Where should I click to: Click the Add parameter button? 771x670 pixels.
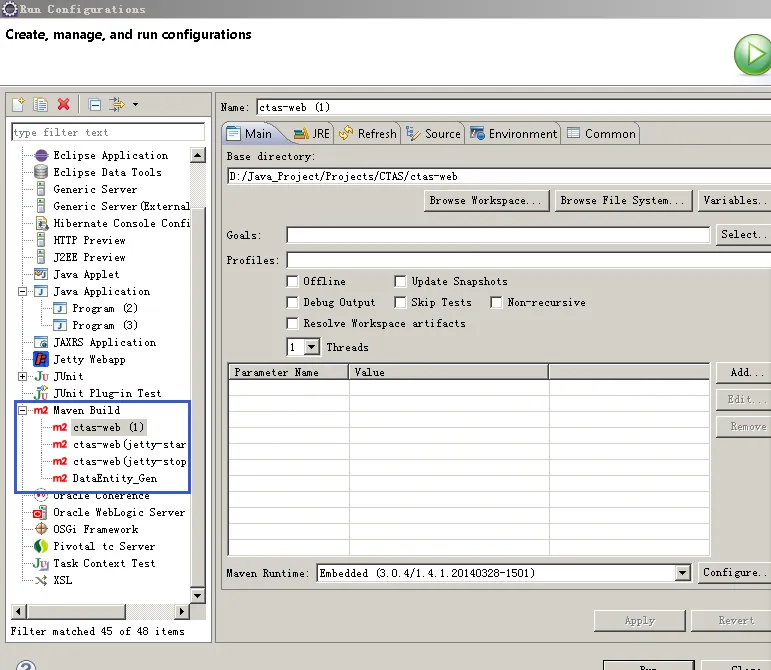pos(743,373)
